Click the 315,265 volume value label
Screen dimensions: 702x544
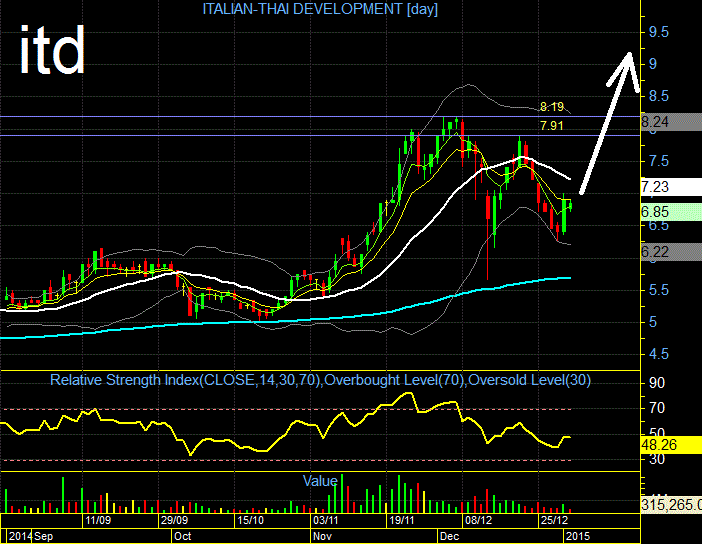[671, 505]
